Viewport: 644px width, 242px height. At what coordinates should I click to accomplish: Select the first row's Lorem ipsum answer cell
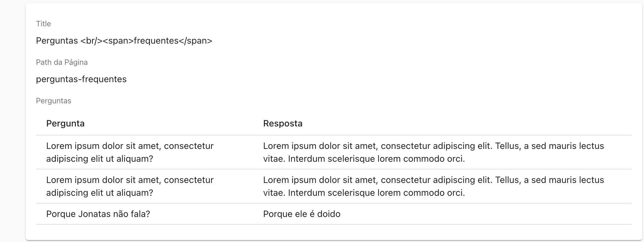pyautogui.click(x=434, y=152)
